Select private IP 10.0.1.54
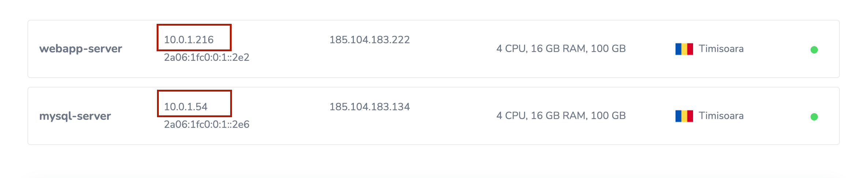The width and height of the screenshot is (868, 178). click(186, 107)
